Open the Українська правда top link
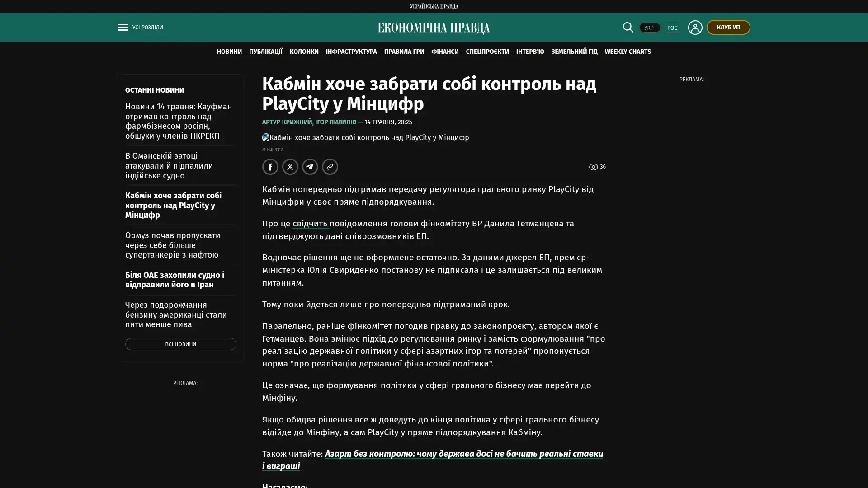The image size is (868, 488). (434, 6)
